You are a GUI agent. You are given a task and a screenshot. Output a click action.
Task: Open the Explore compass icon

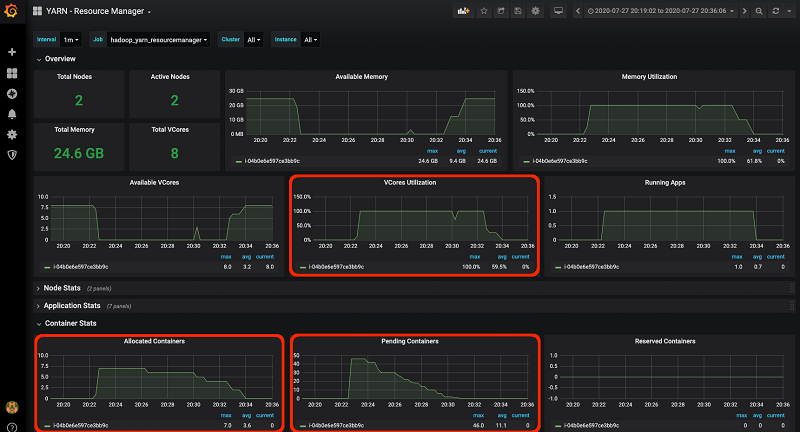[12, 94]
